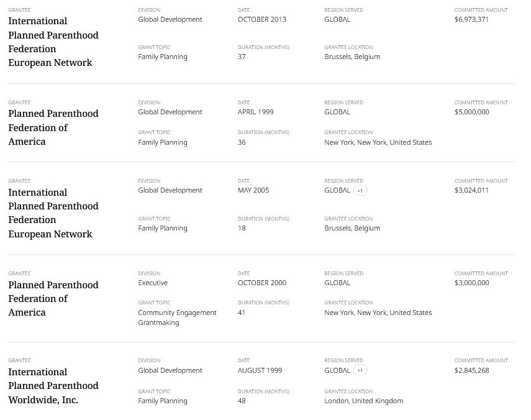Open International Planned Parenthood Worldwide, Inc. grantee
The width and height of the screenshot is (531, 420).
53,386
